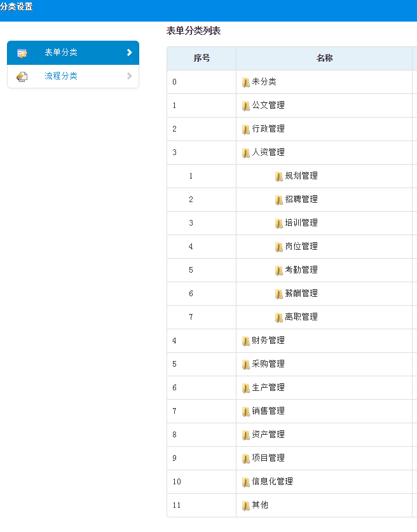This screenshot has width=417, height=532.
Task: Collapse the 人资管理 category folder
Action: 245,153
